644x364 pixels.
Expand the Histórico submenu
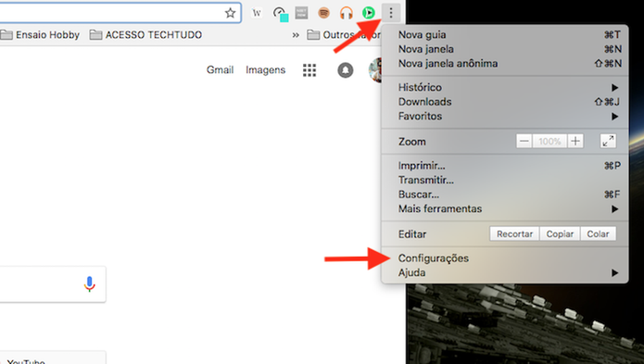505,87
